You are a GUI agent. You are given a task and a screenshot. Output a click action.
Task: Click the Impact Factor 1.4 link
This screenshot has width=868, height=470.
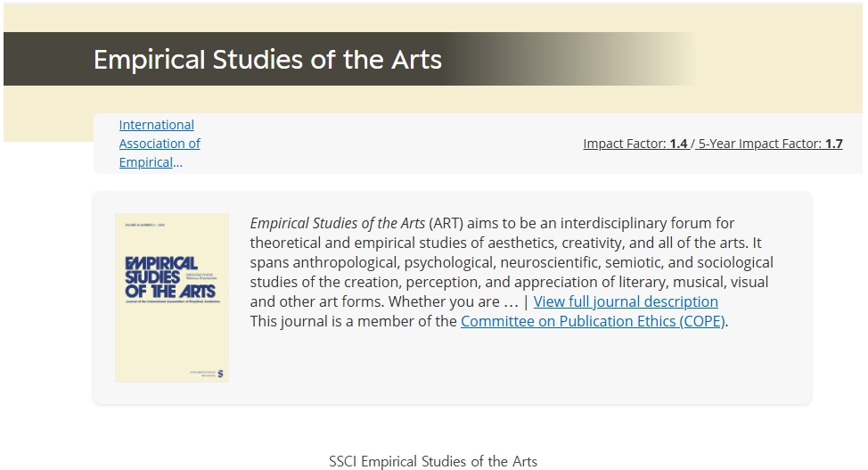[x=635, y=144]
